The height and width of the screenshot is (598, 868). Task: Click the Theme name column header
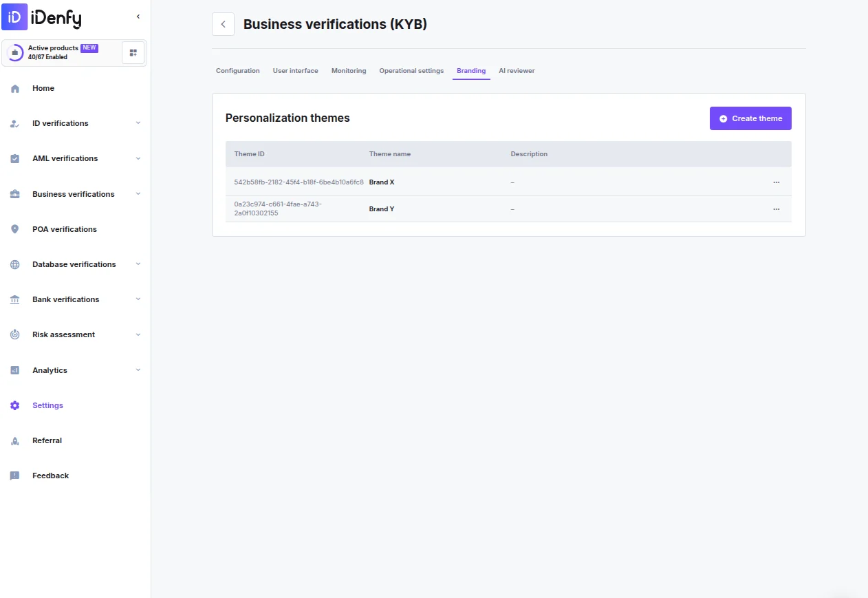point(390,154)
